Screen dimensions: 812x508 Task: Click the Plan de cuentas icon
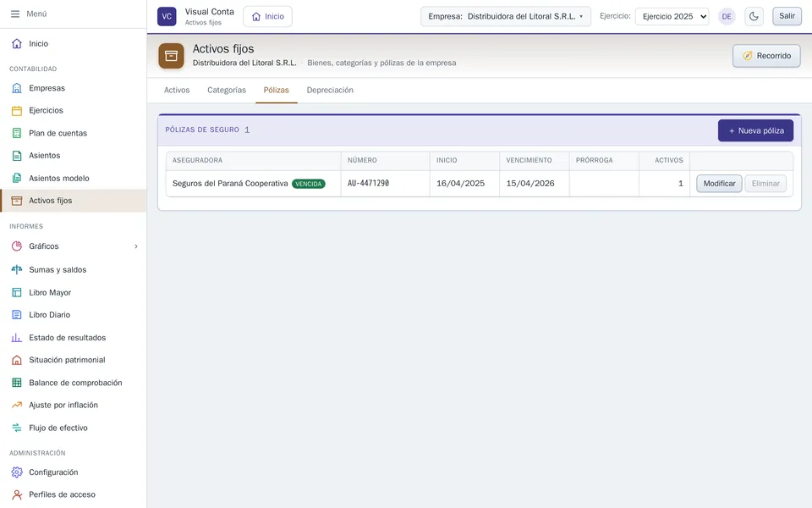tap(17, 133)
